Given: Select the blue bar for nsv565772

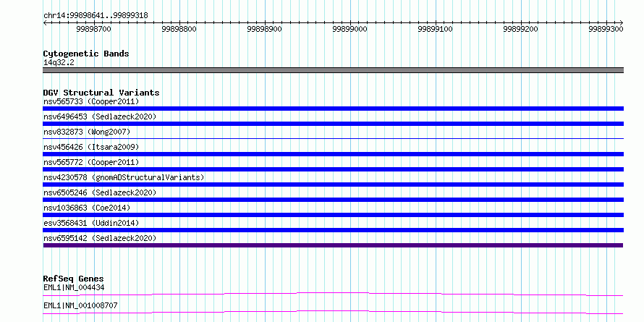Looking at the screenshot, I should (333, 169).
